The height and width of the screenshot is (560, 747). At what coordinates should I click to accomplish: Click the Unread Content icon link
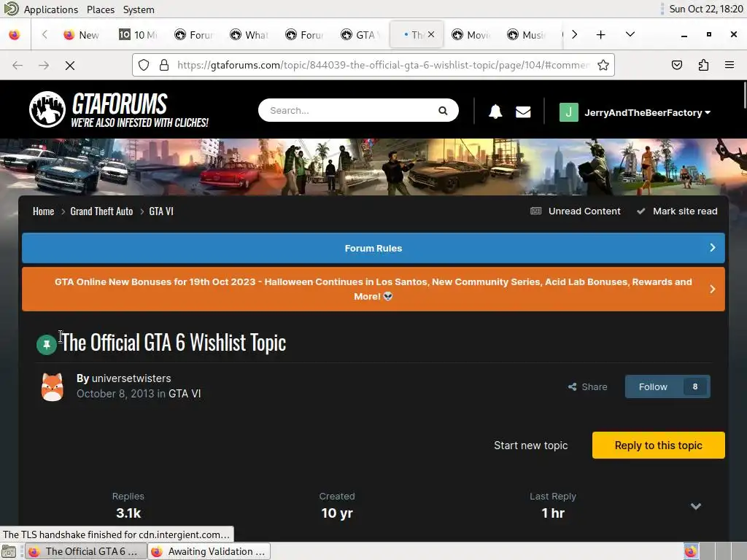[575, 211]
